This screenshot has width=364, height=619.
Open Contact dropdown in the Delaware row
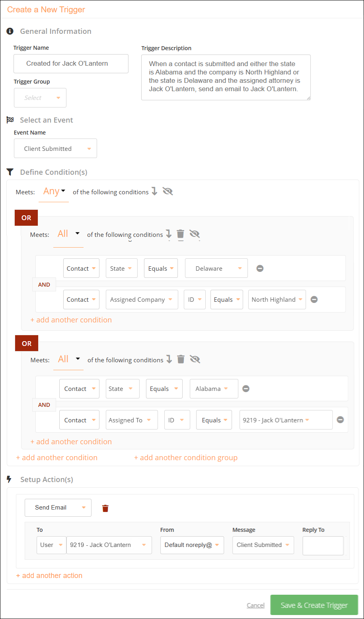point(81,268)
